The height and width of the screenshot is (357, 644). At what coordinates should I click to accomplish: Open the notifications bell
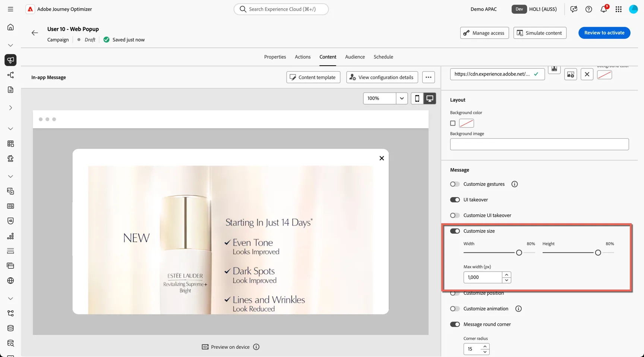(604, 9)
